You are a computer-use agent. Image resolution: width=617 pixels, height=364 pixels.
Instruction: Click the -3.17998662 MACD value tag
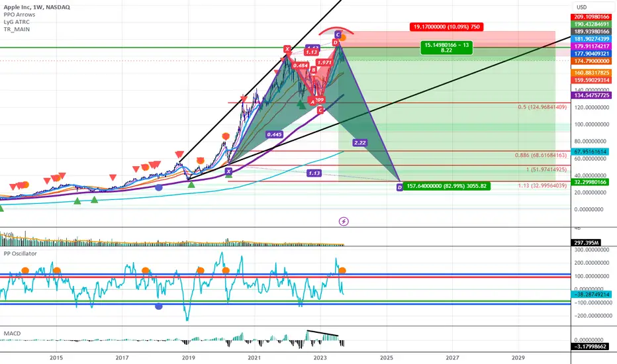[589, 346]
